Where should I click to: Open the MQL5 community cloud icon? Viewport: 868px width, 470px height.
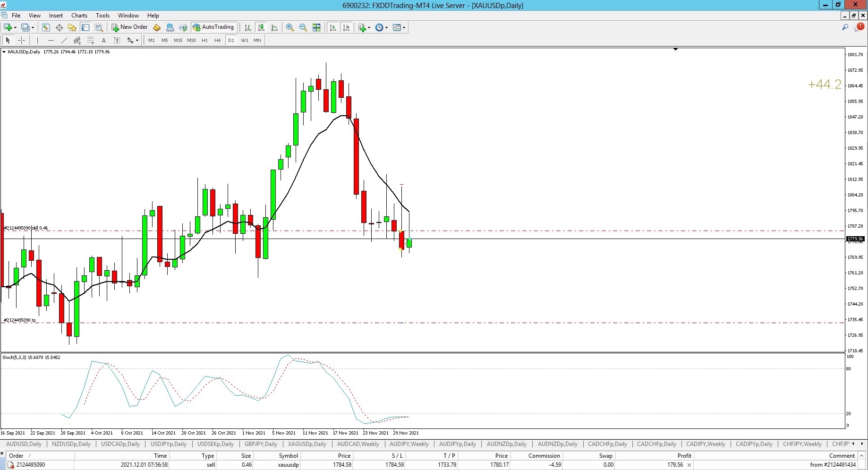pyautogui.click(x=170, y=27)
